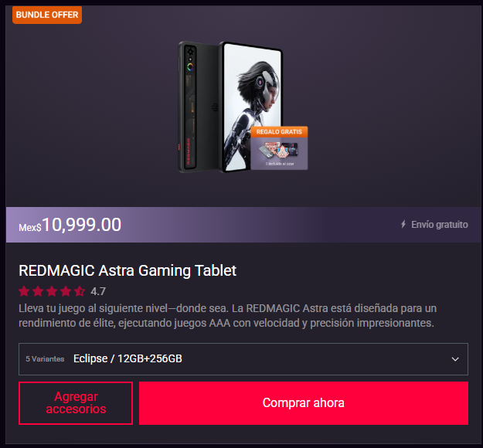483x448 pixels.
Task: Click the Agregar accesorios button
Action: 76,403
